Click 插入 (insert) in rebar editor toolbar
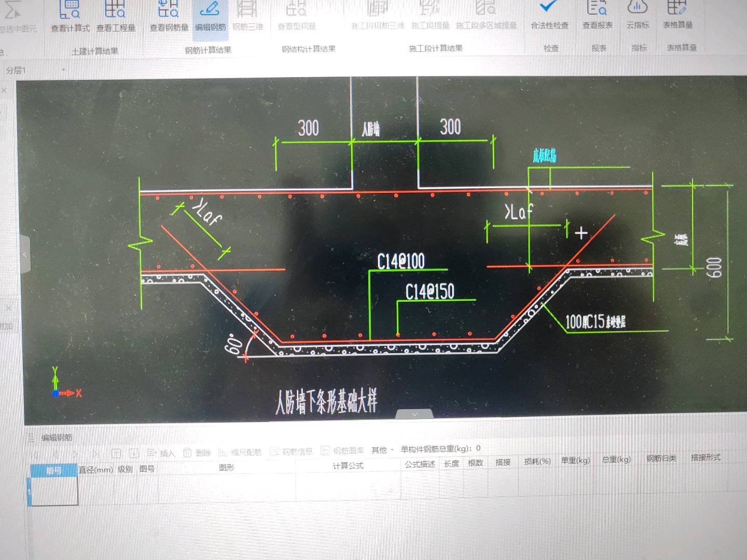 (161, 453)
